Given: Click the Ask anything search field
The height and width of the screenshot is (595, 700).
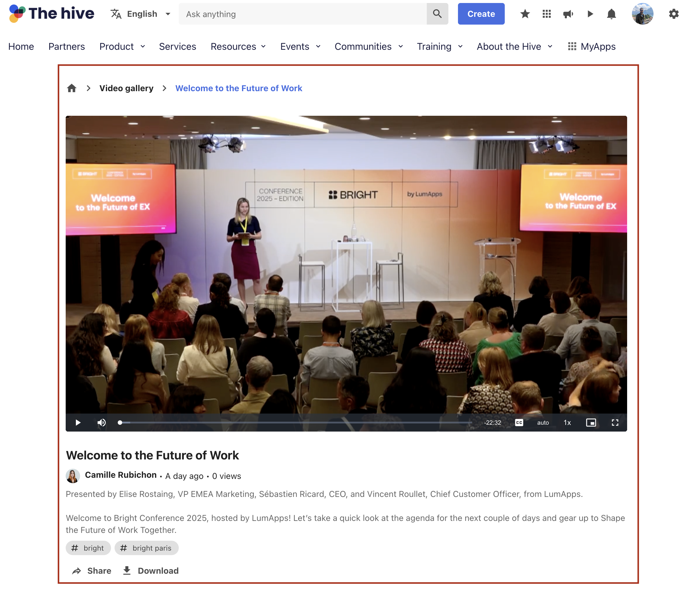Looking at the screenshot, I should pyautogui.click(x=303, y=14).
